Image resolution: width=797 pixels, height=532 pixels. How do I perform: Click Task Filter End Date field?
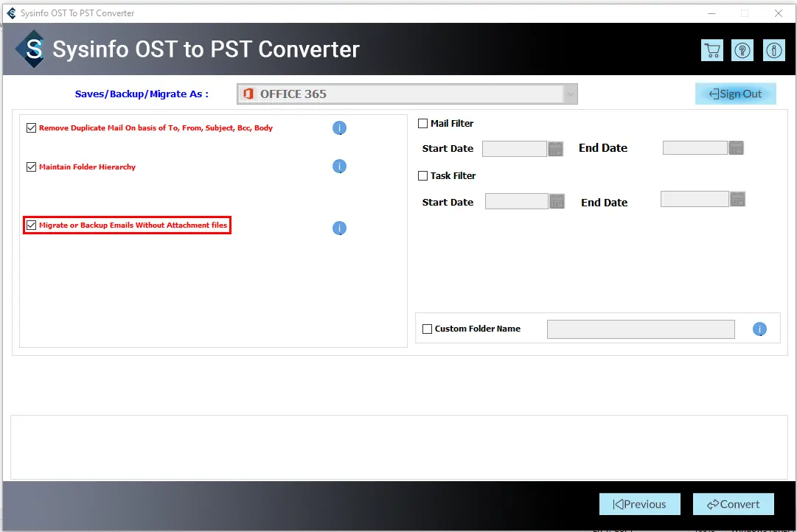click(x=695, y=199)
